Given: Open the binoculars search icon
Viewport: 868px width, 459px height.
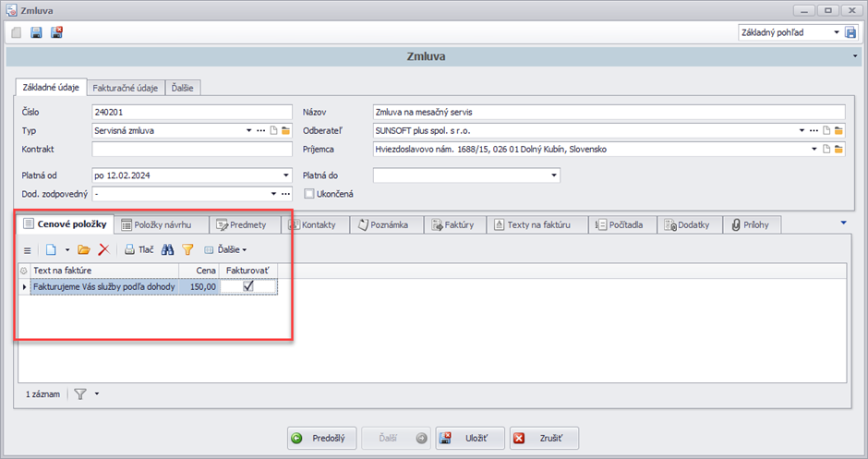Looking at the screenshot, I should coord(168,249).
